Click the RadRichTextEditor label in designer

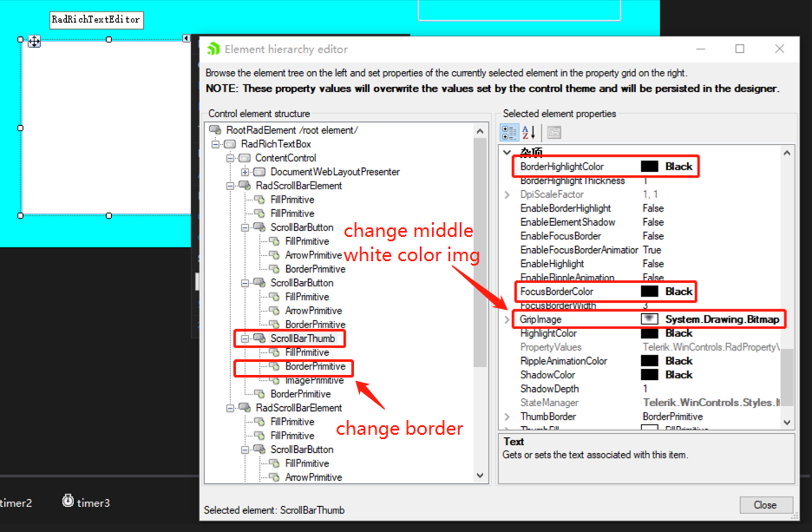click(95, 20)
